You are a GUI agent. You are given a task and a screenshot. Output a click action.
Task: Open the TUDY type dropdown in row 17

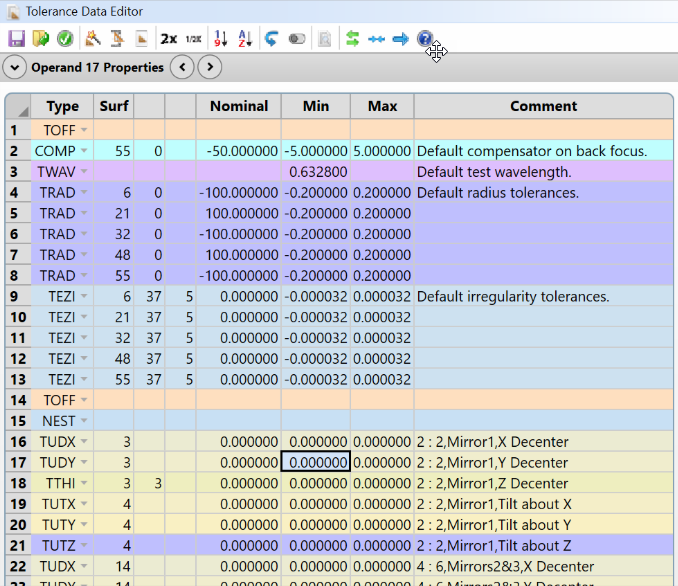coord(84,462)
